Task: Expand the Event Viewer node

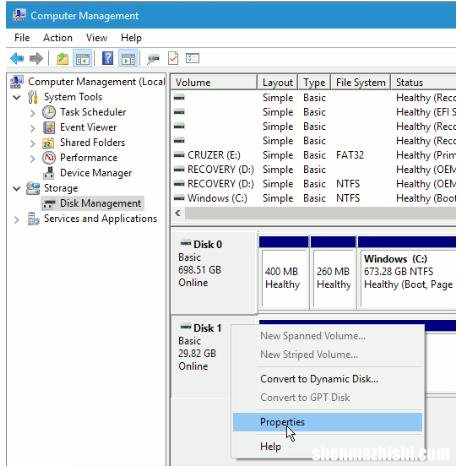Action: (x=33, y=128)
